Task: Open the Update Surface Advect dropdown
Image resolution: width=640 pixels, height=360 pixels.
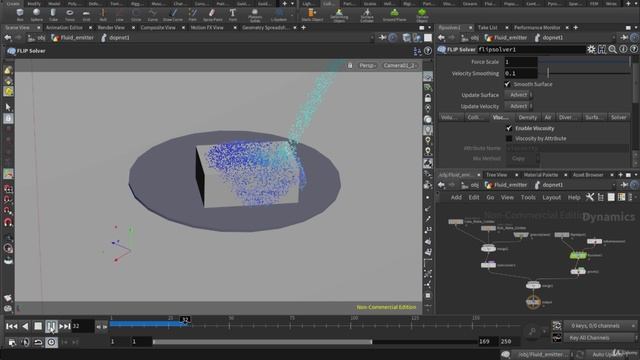Action: [518, 95]
